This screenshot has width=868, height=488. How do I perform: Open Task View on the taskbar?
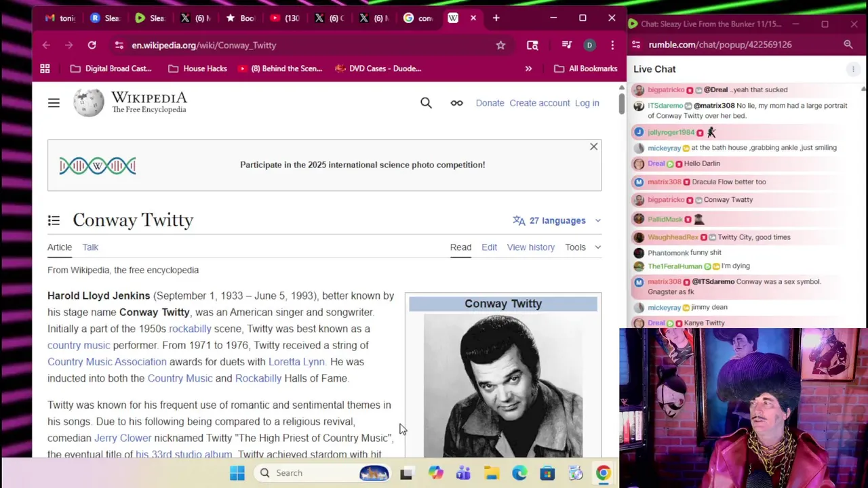(406, 473)
